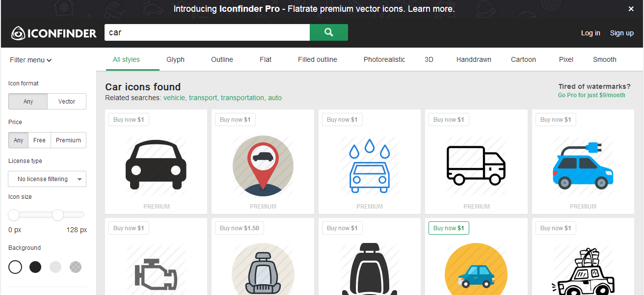644x295 pixels.
Task: Click the Sign up link
Action: (622, 33)
